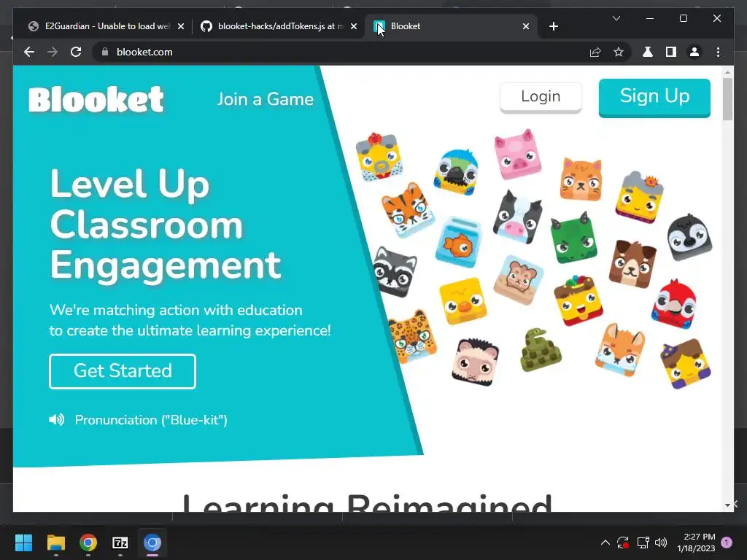This screenshot has width=747, height=560.
Task: Open the Windows Start menu
Action: tap(23, 542)
